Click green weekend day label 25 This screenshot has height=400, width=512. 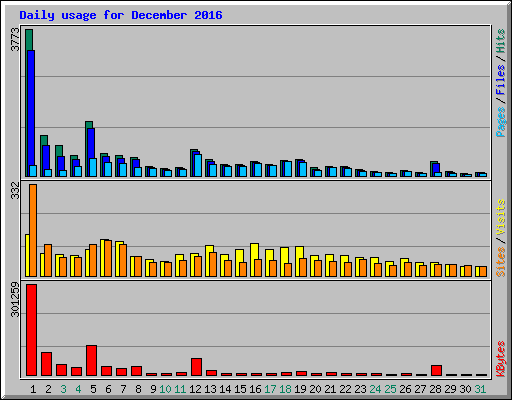tap(390, 389)
